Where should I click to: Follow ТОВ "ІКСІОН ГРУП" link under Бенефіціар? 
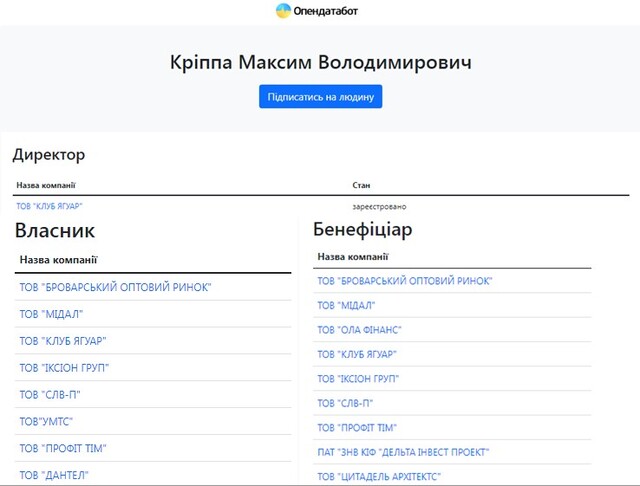[x=358, y=379]
